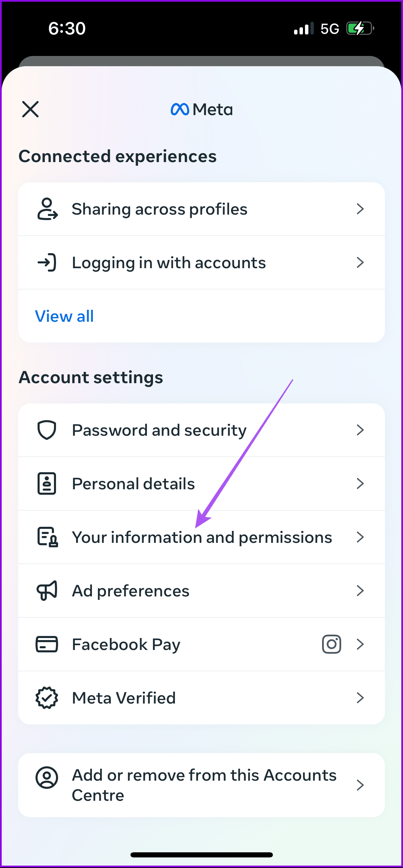Click the View all link

tap(65, 316)
